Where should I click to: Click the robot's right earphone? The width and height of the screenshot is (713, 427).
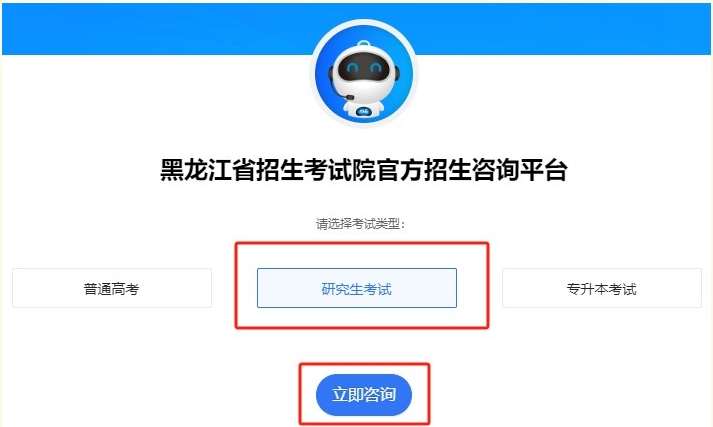(x=396, y=73)
